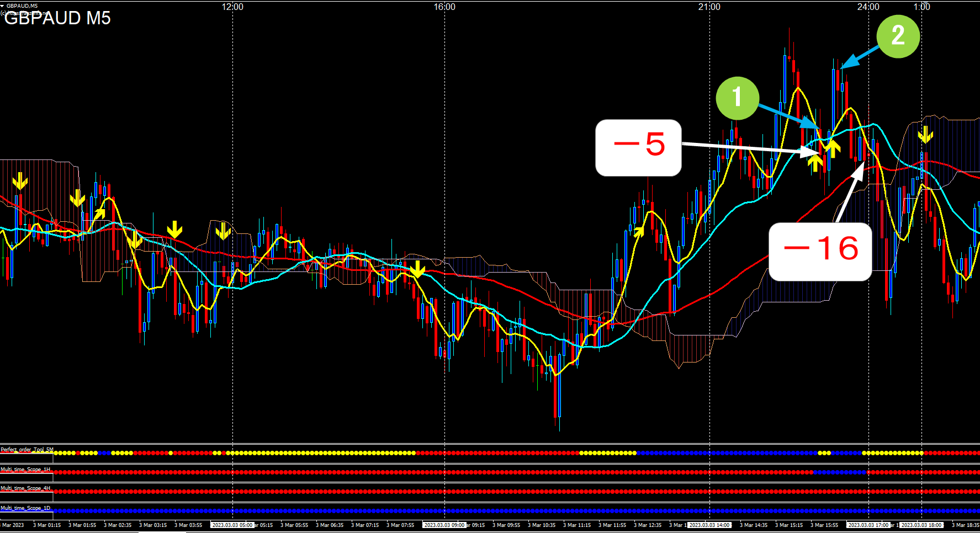Click the 2023.03.03 17:00 date marker

(868, 525)
